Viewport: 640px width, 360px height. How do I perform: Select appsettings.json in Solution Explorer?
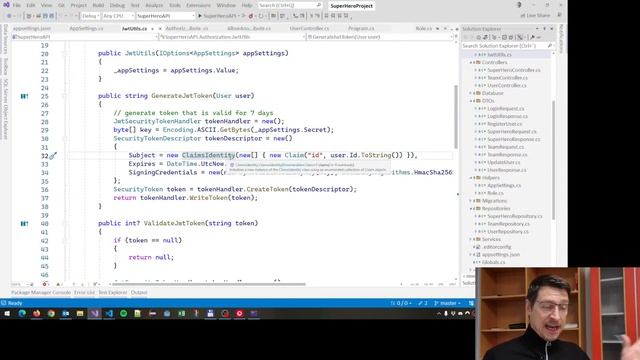[501, 255]
